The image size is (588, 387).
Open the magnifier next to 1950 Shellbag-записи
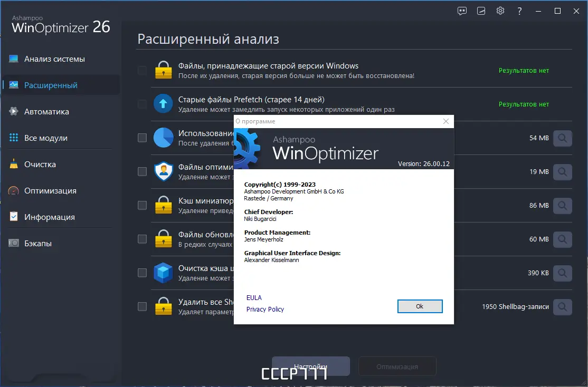tap(562, 307)
